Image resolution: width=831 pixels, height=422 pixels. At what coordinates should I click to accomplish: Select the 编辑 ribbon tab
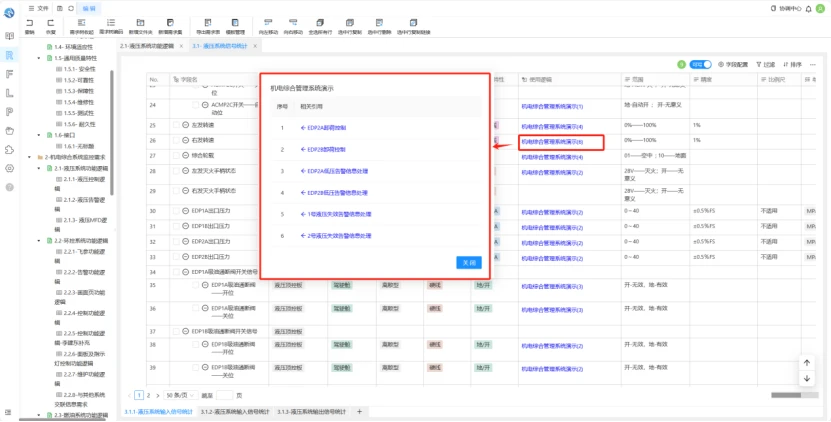pyautogui.click(x=89, y=8)
